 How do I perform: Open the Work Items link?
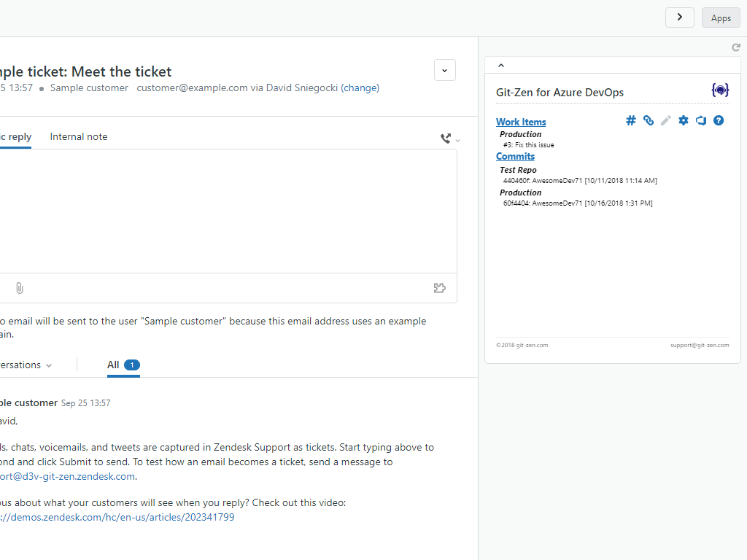point(520,121)
